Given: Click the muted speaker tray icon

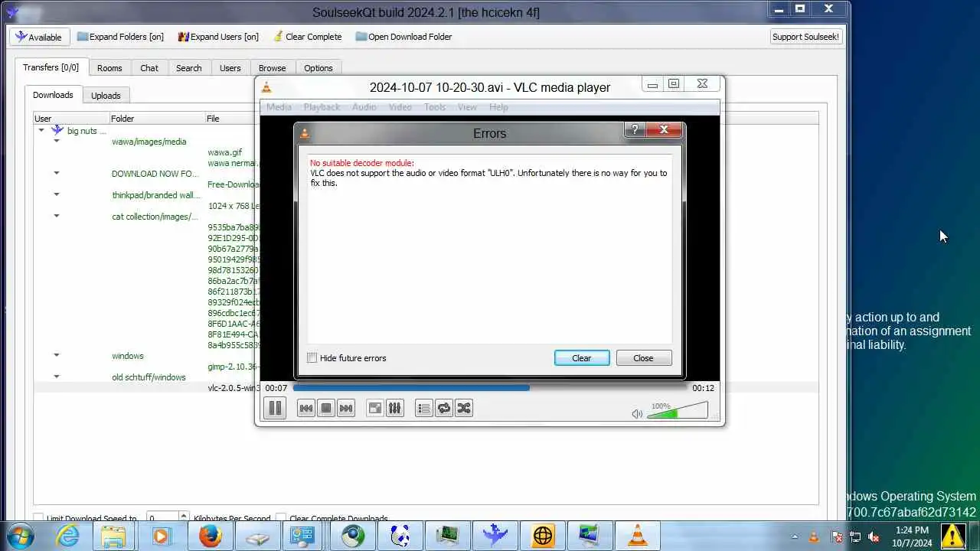Looking at the screenshot, I should [874, 536].
